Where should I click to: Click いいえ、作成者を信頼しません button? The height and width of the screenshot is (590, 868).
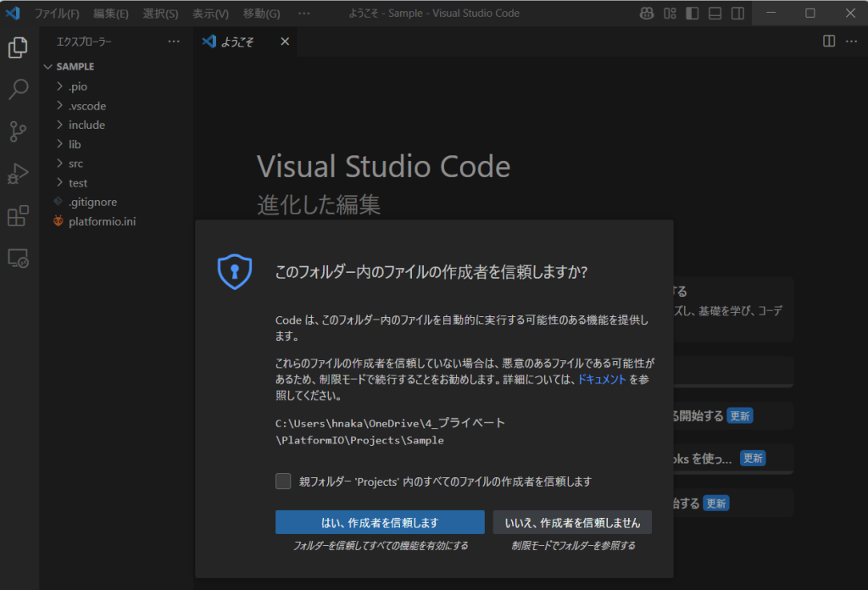pos(572,522)
